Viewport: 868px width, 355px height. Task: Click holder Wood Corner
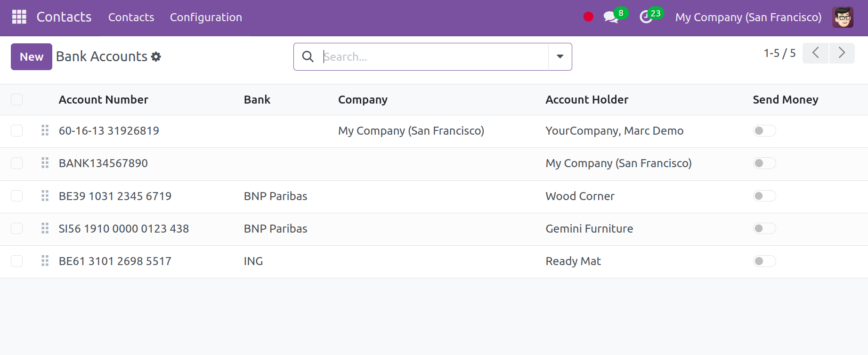coord(580,196)
